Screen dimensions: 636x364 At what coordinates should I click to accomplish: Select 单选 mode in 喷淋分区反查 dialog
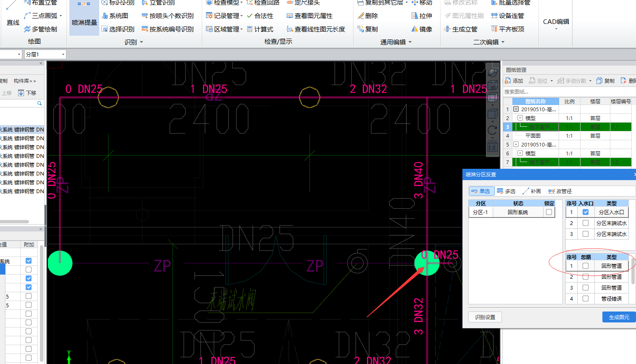(x=481, y=191)
